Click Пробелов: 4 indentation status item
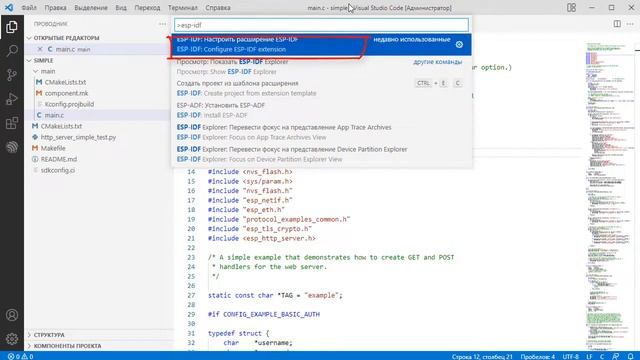Viewport: 640px width, 360px height. [538, 356]
